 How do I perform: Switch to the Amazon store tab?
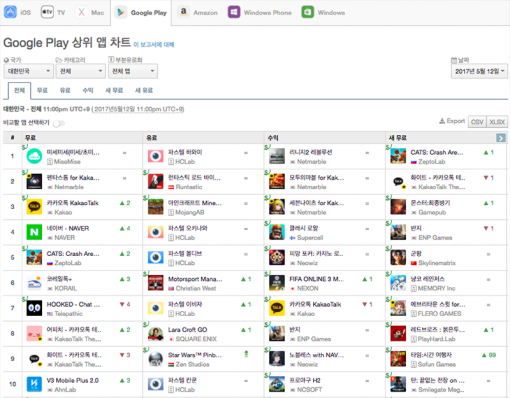click(197, 12)
